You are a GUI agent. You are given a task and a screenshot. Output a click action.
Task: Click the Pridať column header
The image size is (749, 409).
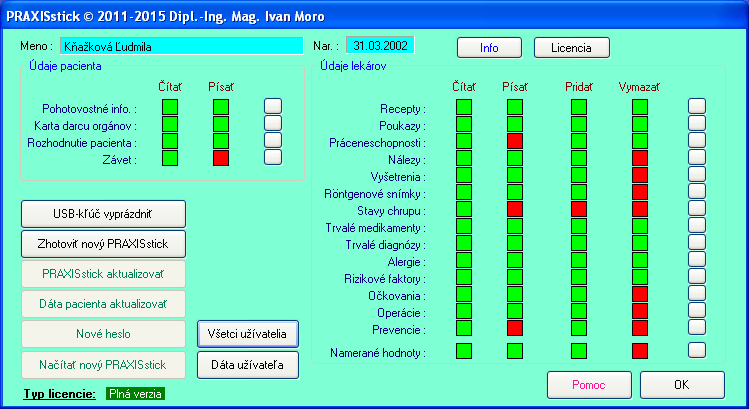coord(578,87)
